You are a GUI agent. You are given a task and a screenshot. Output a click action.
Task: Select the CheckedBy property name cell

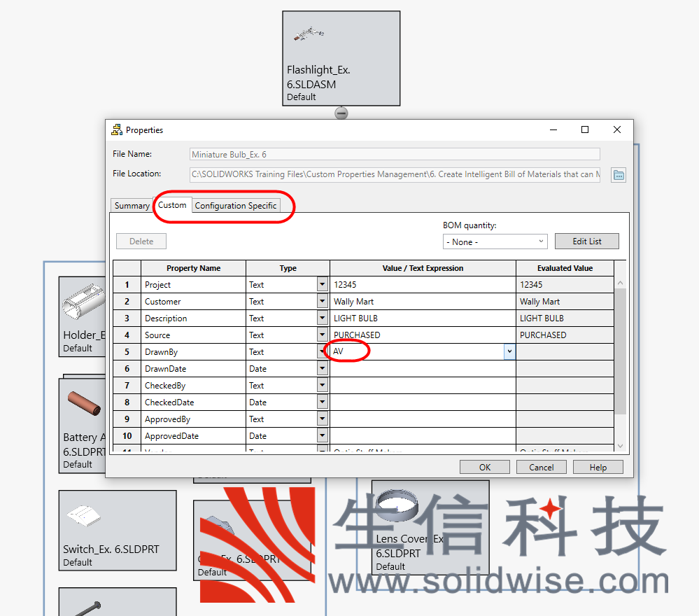[x=193, y=386]
